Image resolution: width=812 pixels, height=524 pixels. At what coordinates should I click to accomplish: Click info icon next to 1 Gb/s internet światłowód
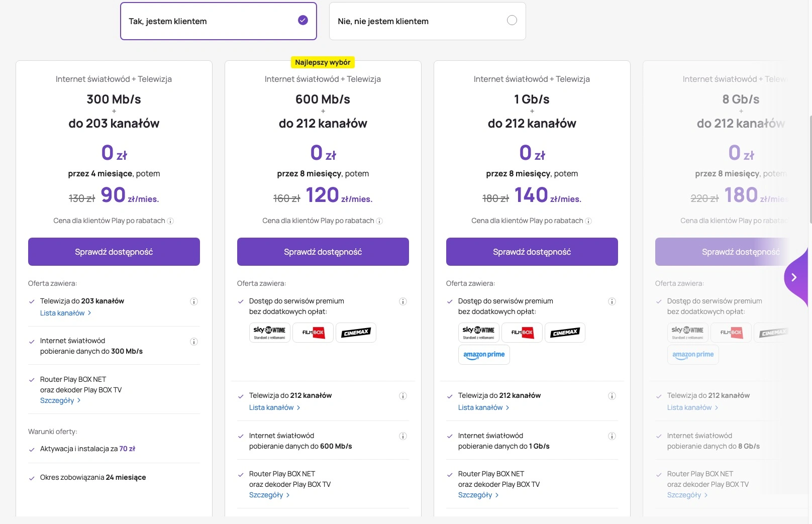coord(612,436)
